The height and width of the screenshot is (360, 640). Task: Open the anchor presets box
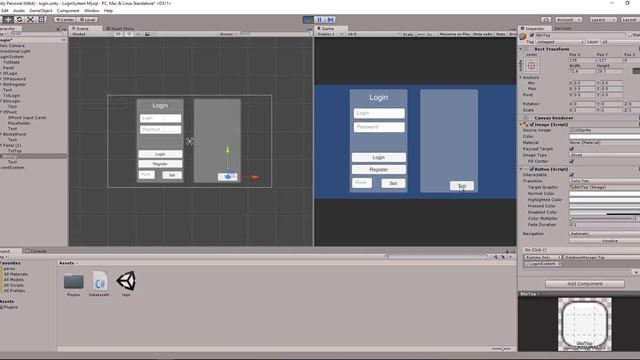(531, 65)
